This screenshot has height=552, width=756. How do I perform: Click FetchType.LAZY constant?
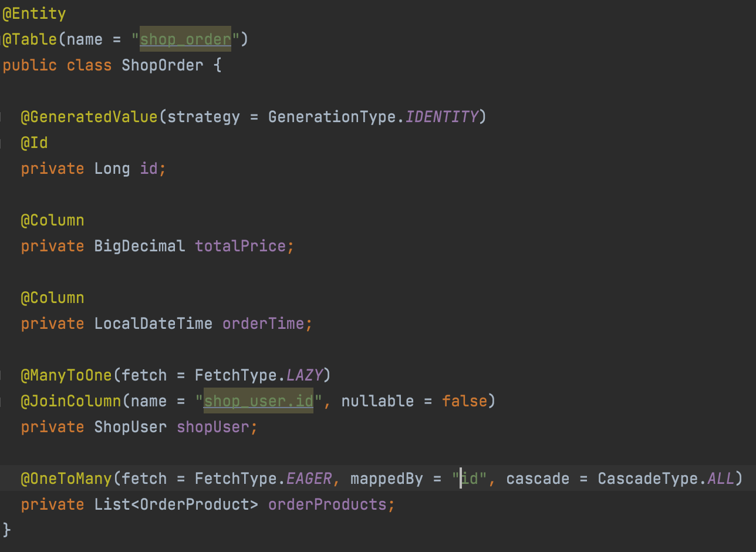pyautogui.click(x=259, y=375)
